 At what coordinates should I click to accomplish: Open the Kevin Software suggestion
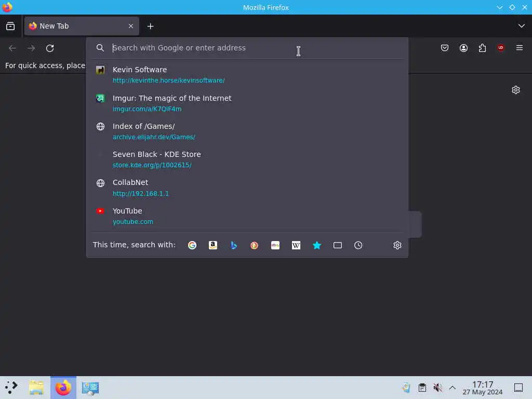[247, 75]
